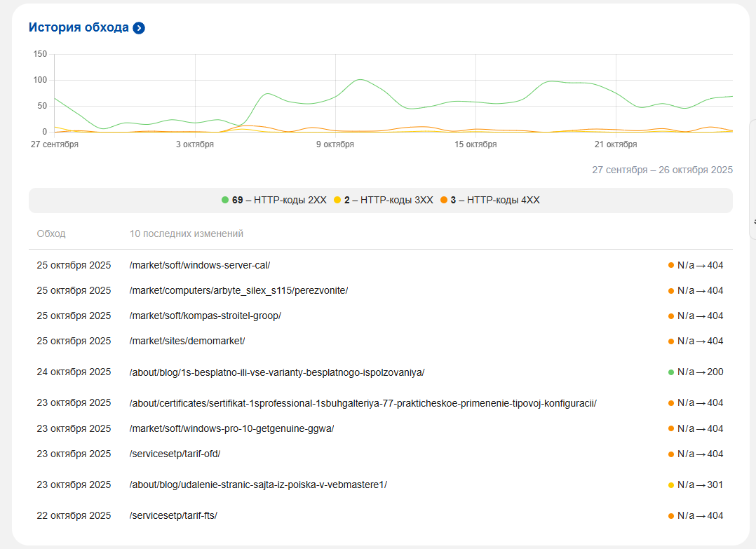Toggle the HTTP-коды 3XX legend series
Screen dimensions: 756x549
(x=389, y=200)
